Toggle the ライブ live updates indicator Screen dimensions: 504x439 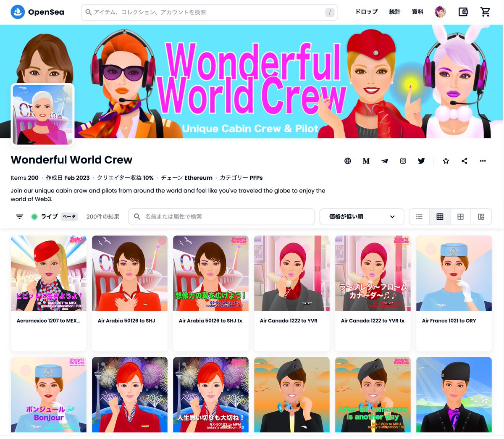point(34,217)
